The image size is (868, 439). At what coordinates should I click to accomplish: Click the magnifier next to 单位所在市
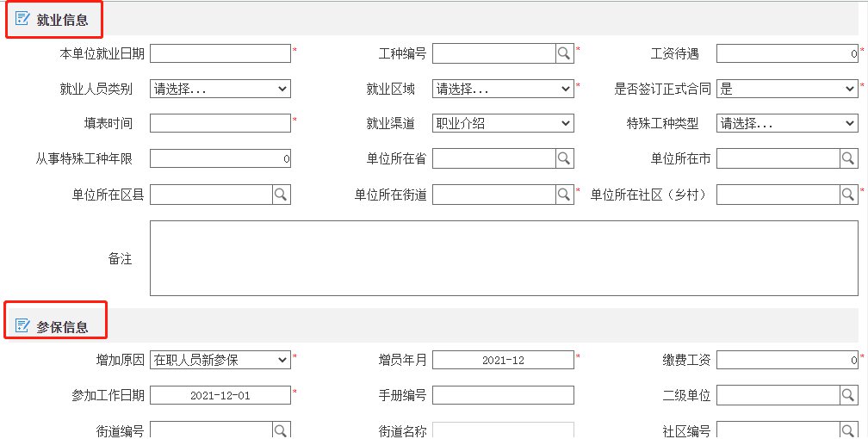pyautogui.click(x=848, y=158)
